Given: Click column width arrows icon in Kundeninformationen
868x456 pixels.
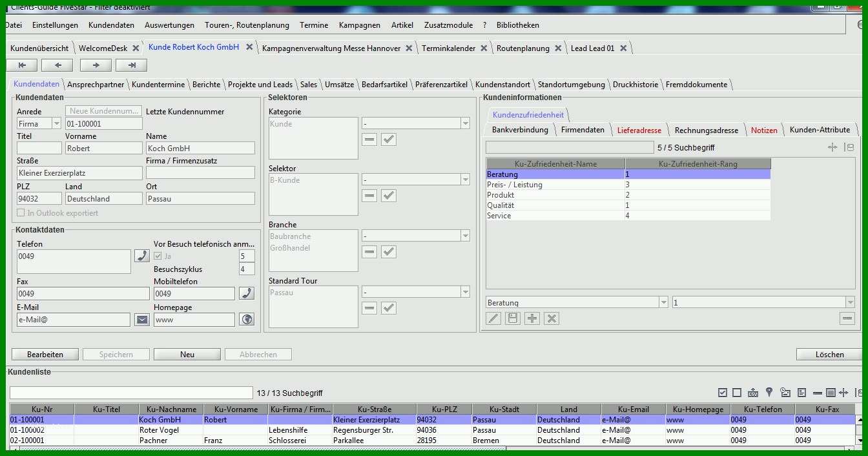Looking at the screenshot, I should [833, 148].
